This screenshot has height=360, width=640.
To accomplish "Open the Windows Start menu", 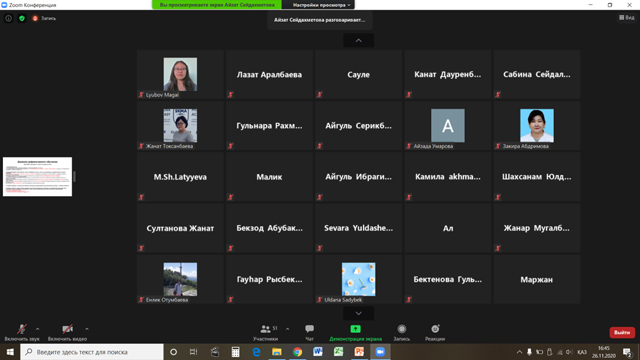I will click(x=10, y=352).
